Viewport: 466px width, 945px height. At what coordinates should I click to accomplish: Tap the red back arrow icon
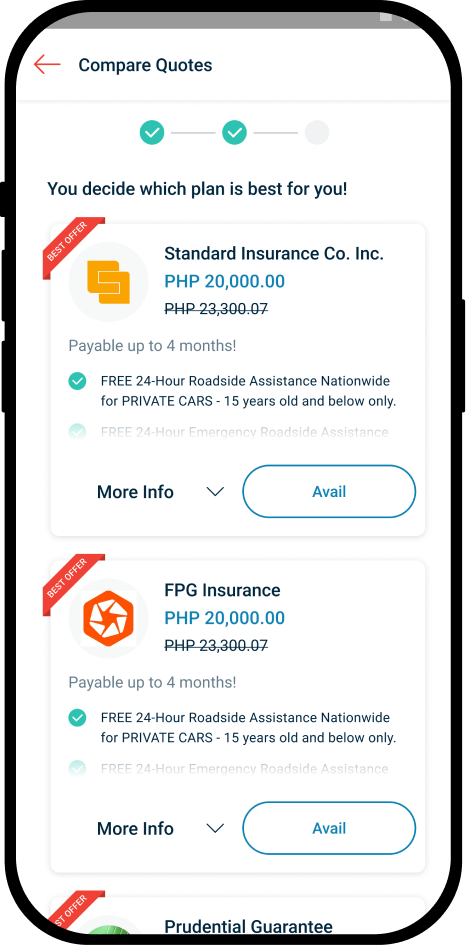[x=47, y=64]
